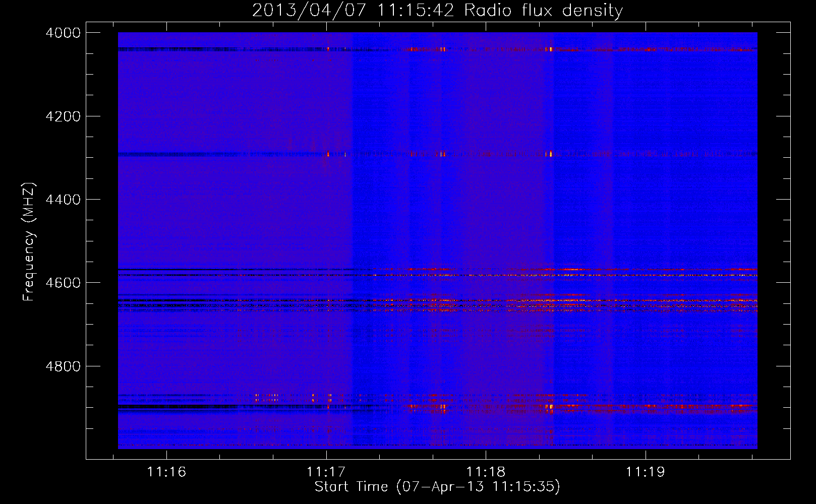816x504 pixels.
Task: Click the 4800 frequency tick label
Action: pos(63,366)
